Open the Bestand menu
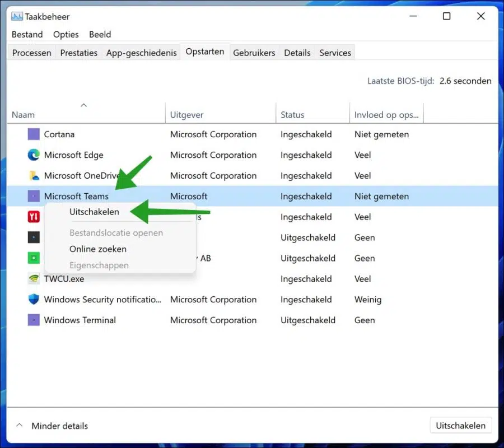The image size is (504, 448). [x=27, y=34]
